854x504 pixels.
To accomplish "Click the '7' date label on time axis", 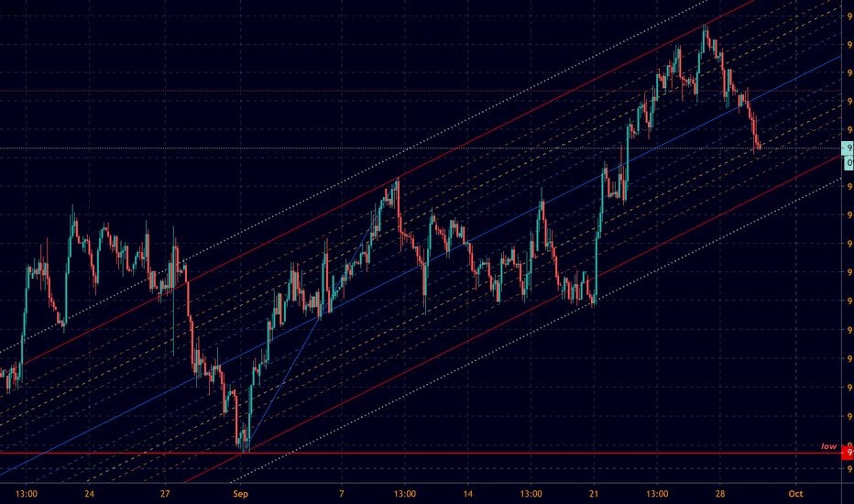I will [x=342, y=494].
